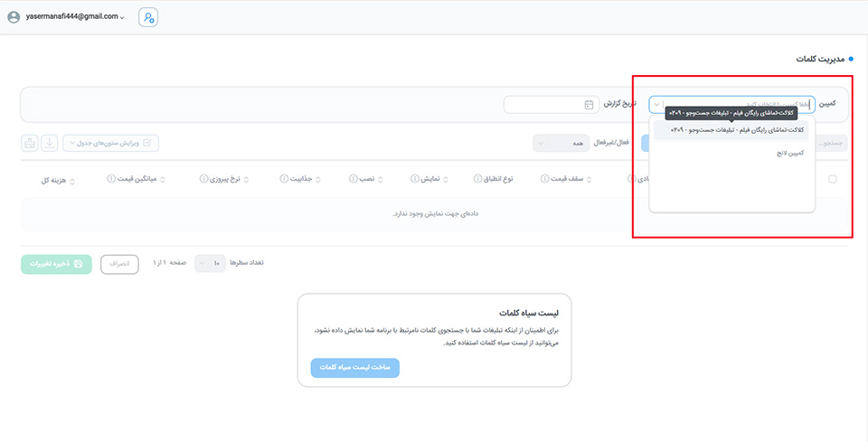Click the انصراف cancel button
This screenshot has height=442, width=868.
coord(119,263)
